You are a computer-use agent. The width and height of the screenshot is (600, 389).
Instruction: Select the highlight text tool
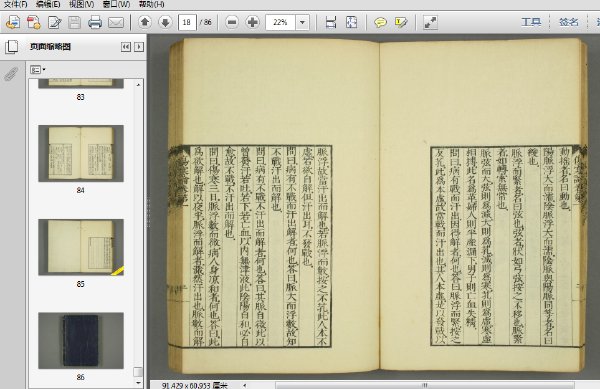click(x=401, y=22)
